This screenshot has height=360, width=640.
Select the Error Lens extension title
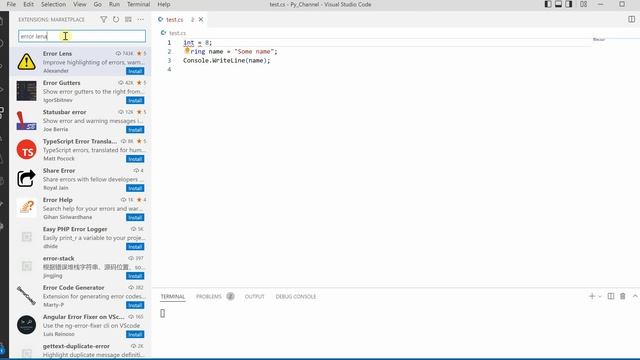tap(57, 53)
